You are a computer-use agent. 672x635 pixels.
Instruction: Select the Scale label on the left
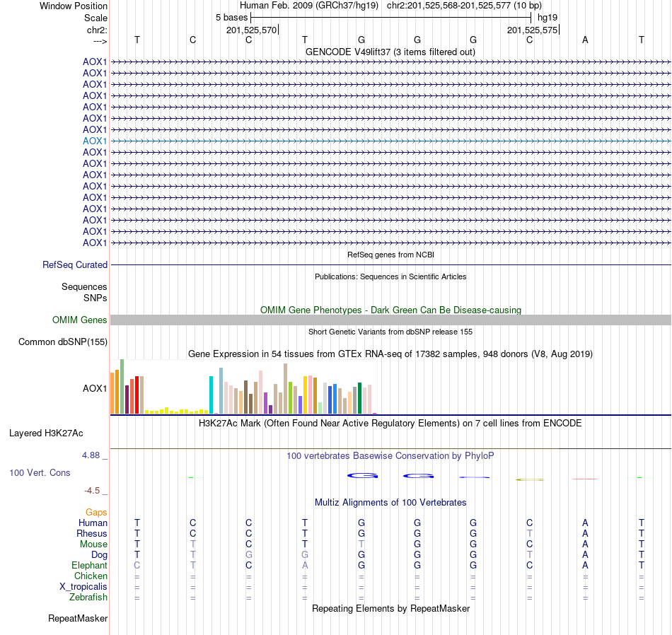95,18
